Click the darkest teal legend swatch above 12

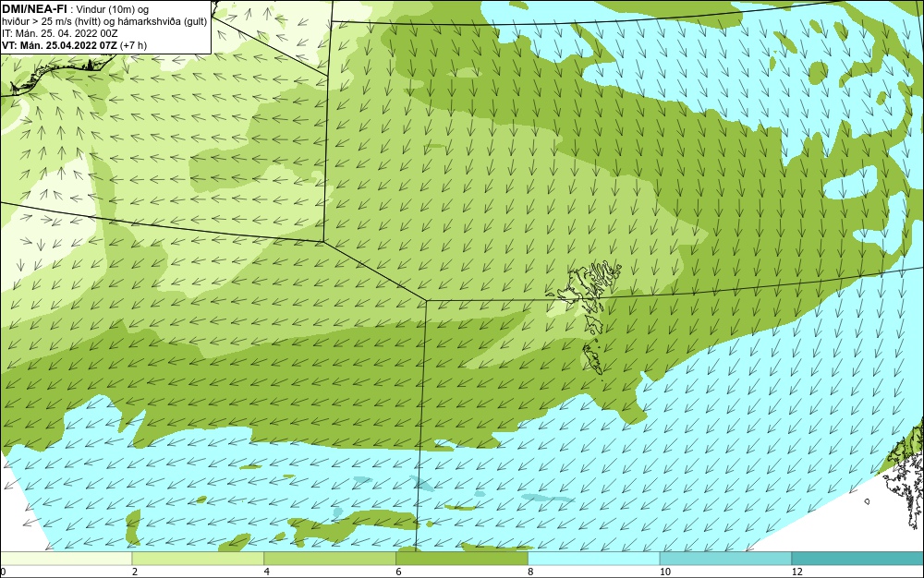tap(858, 559)
